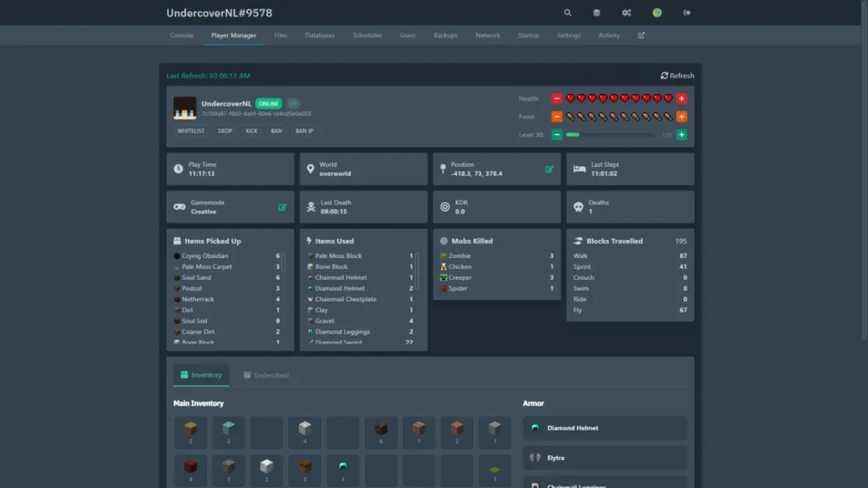Click the level experience progress bar

pos(610,135)
